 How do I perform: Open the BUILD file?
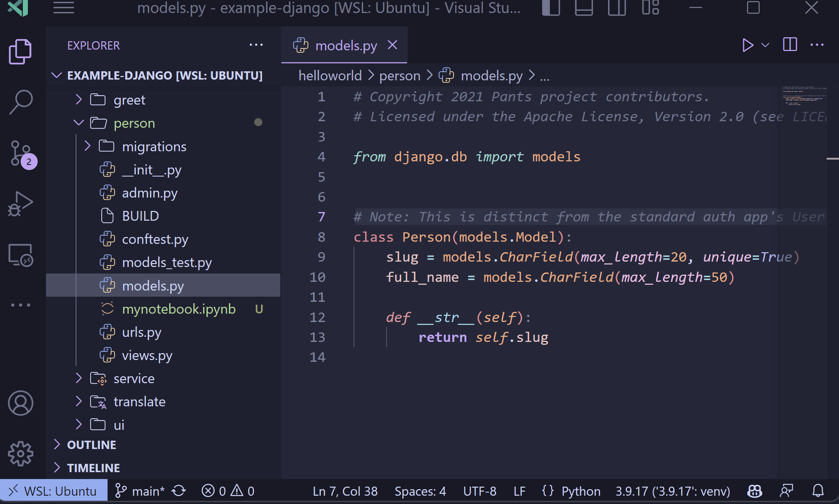163,216
